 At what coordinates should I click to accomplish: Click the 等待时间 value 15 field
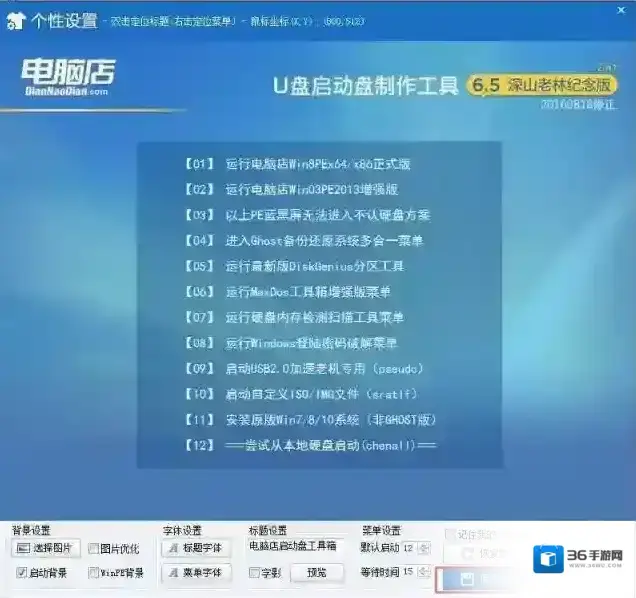tap(410, 572)
